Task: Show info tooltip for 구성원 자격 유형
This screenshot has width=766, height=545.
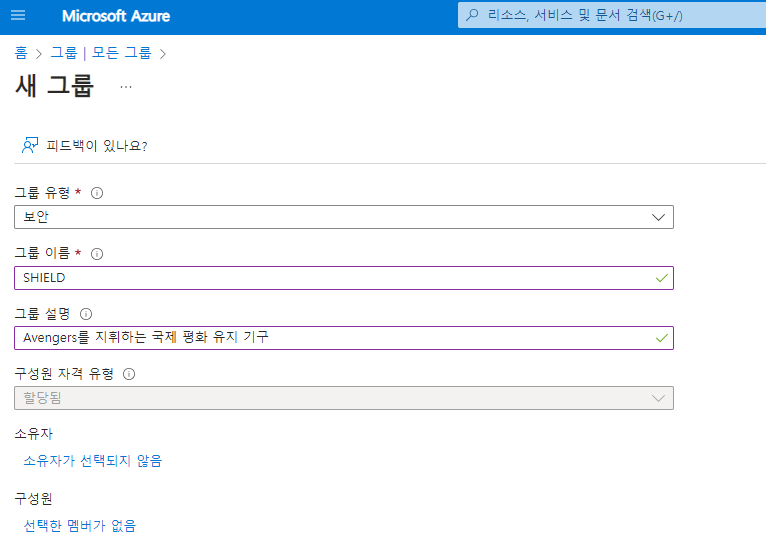Action: point(129,374)
